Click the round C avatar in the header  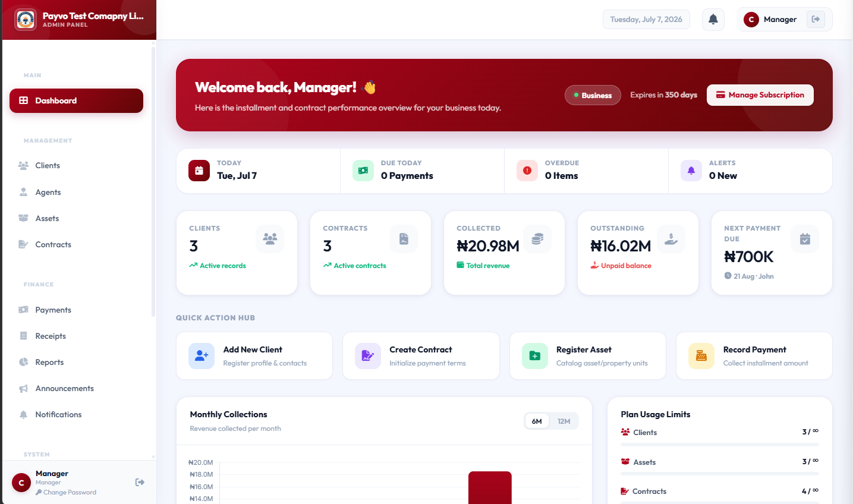[x=751, y=20]
